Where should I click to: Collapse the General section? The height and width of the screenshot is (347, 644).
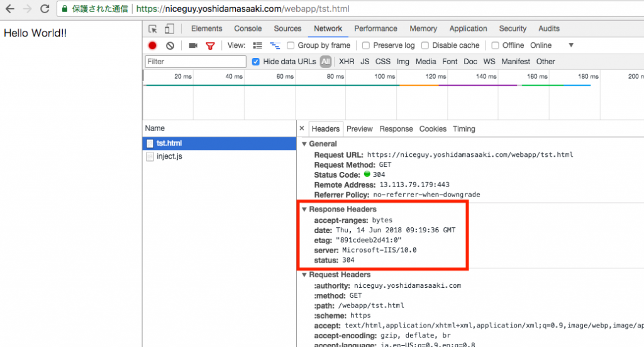304,144
